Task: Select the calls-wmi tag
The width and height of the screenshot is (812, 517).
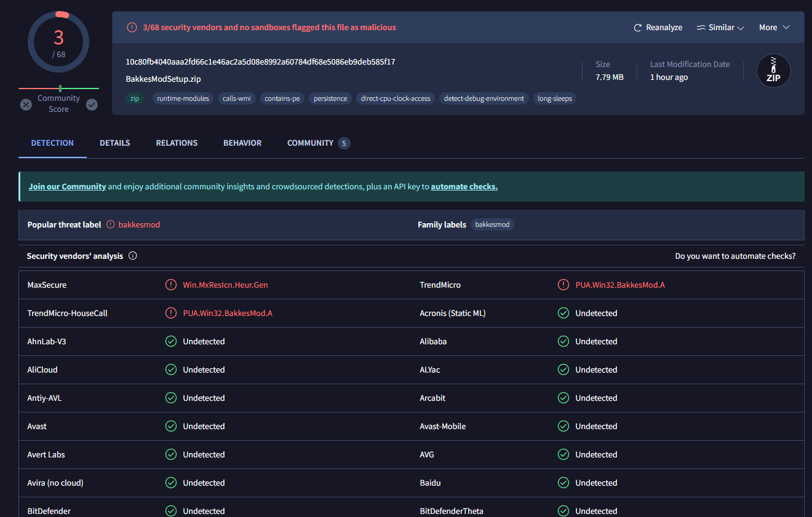Action: click(x=237, y=98)
